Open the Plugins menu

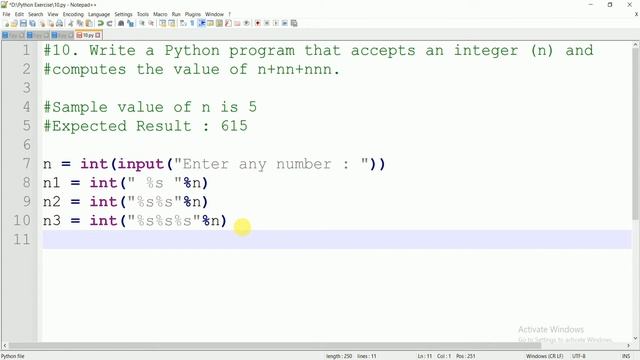(193, 14)
